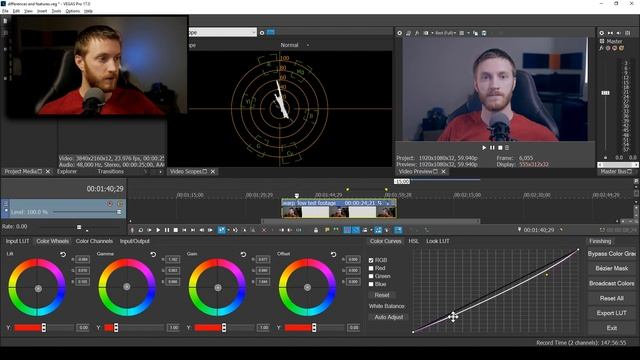640x360 pixels.
Task: Toggle the Normal Edit tool in the toolbar
Action: (221, 230)
